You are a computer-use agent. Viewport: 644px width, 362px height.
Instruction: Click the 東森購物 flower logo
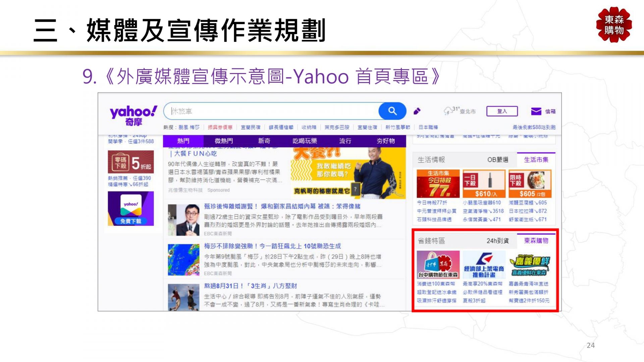coord(614,25)
